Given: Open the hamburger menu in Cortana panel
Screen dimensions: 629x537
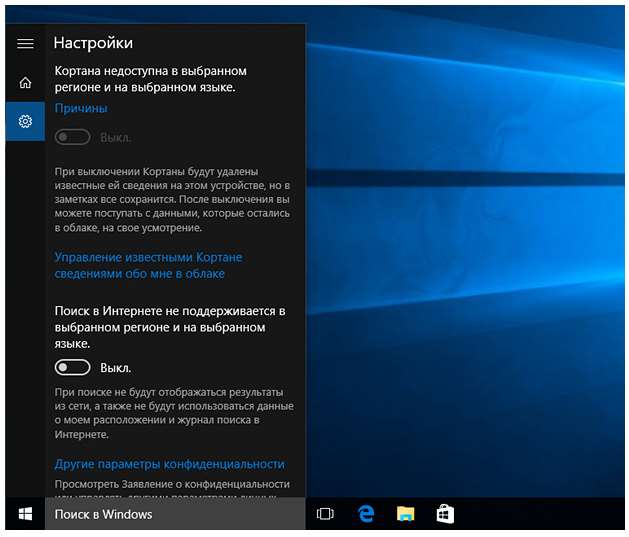Looking at the screenshot, I should pyautogui.click(x=25, y=43).
